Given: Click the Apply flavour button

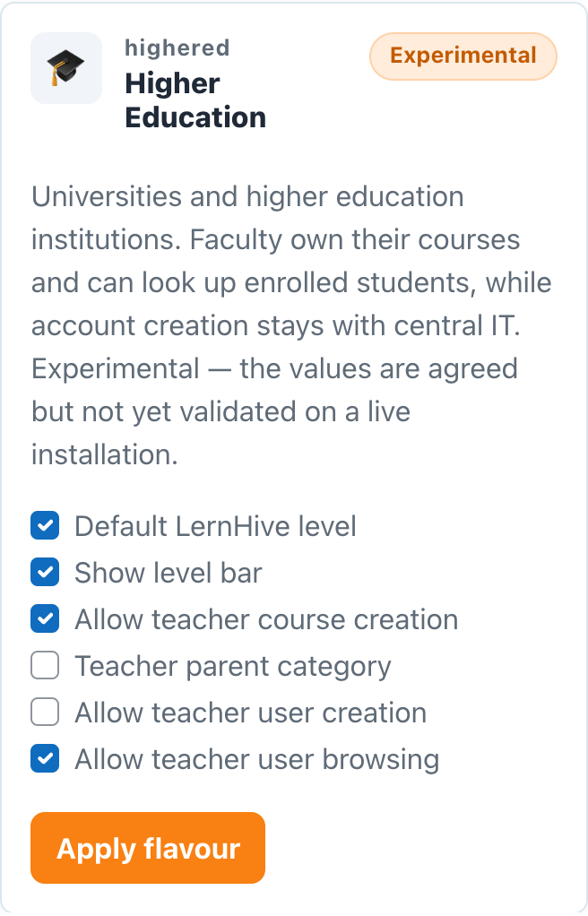Looking at the screenshot, I should click(x=148, y=848).
